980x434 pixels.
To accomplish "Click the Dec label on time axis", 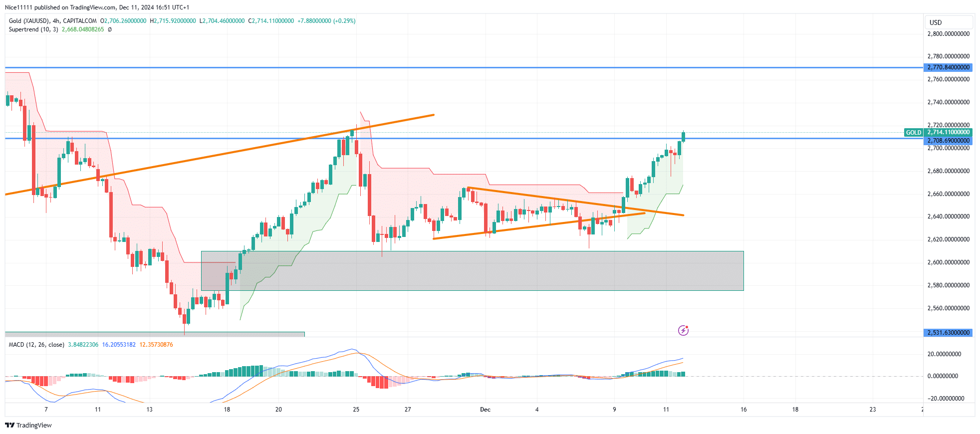I will click(485, 410).
